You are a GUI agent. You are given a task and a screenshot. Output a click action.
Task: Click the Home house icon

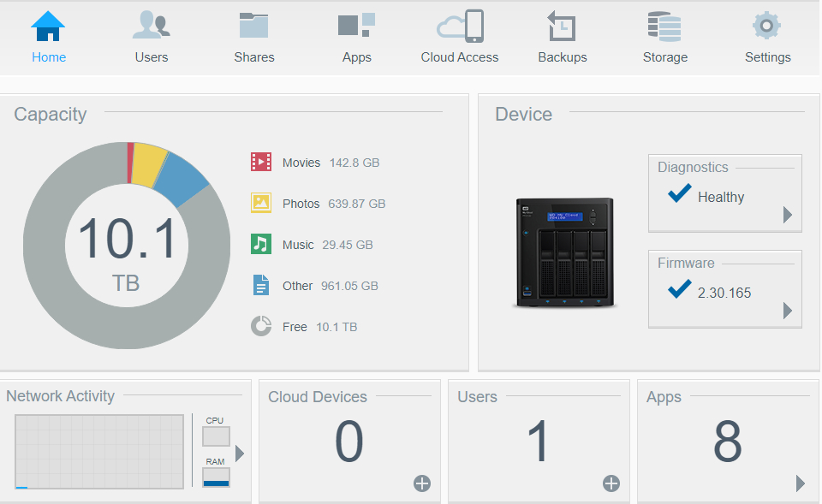click(48, 27)
